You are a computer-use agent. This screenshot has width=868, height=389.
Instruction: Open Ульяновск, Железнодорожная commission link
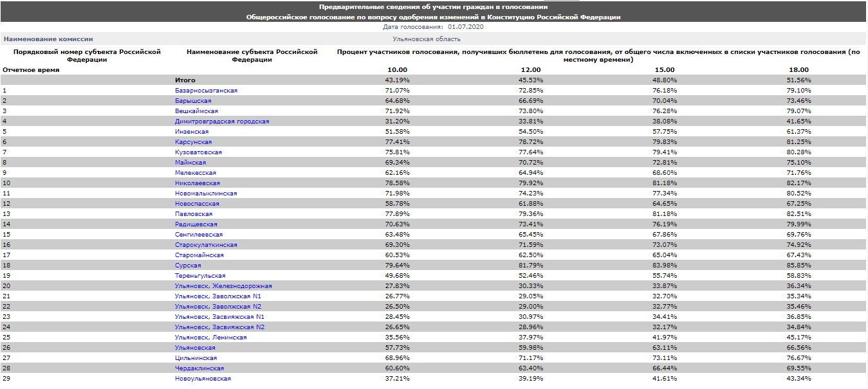[223, 286]
